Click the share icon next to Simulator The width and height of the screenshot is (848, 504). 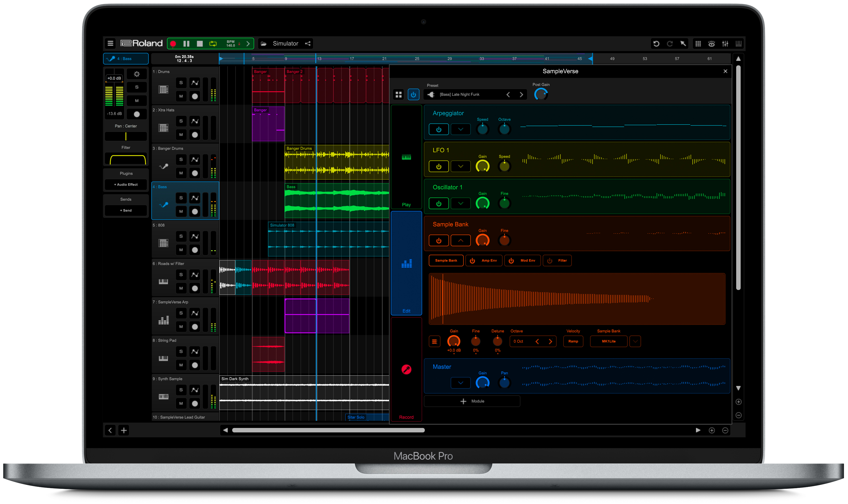click(x=308, y=43)
